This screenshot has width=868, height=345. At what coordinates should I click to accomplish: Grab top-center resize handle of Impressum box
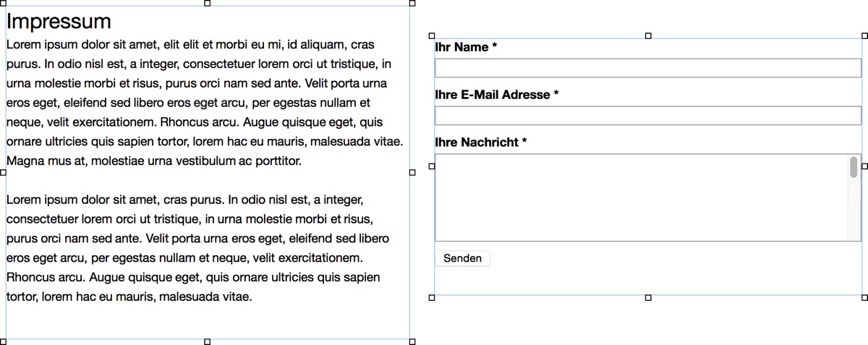coord(208,4)
